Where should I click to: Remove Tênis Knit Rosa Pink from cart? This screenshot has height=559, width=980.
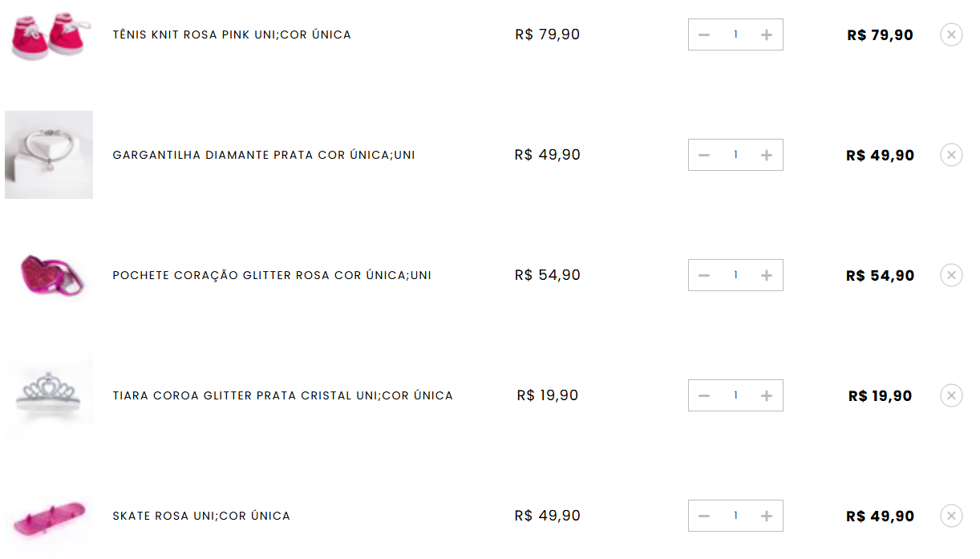(x=951, y=34)
